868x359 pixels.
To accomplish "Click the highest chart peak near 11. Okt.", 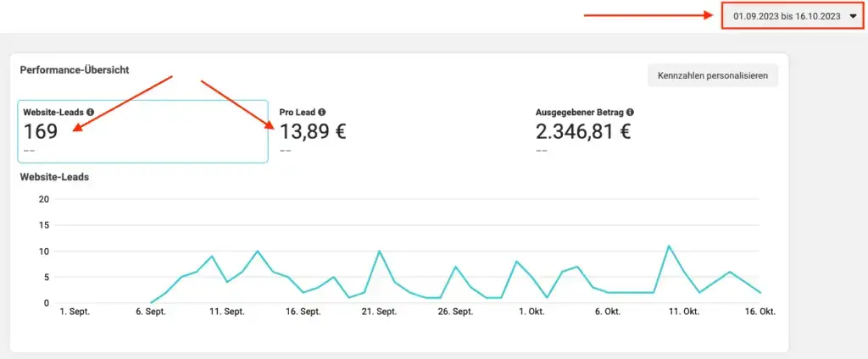I will pos(669,246).
